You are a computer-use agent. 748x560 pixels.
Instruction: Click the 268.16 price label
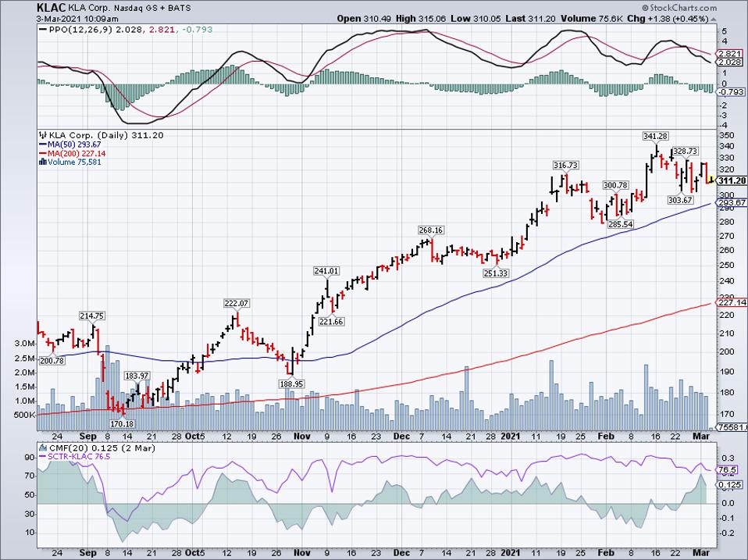(431, 230)
